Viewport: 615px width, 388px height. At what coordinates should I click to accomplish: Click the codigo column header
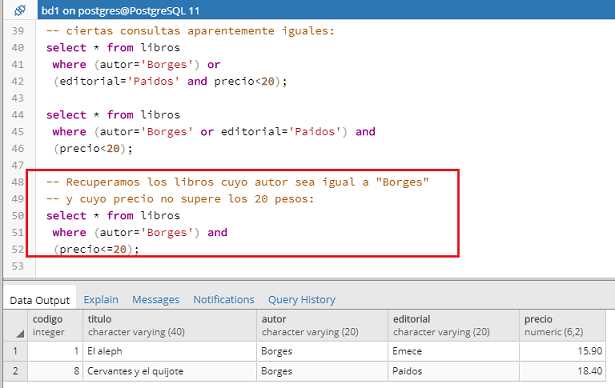pyautogui.click(x=55, y=325)
